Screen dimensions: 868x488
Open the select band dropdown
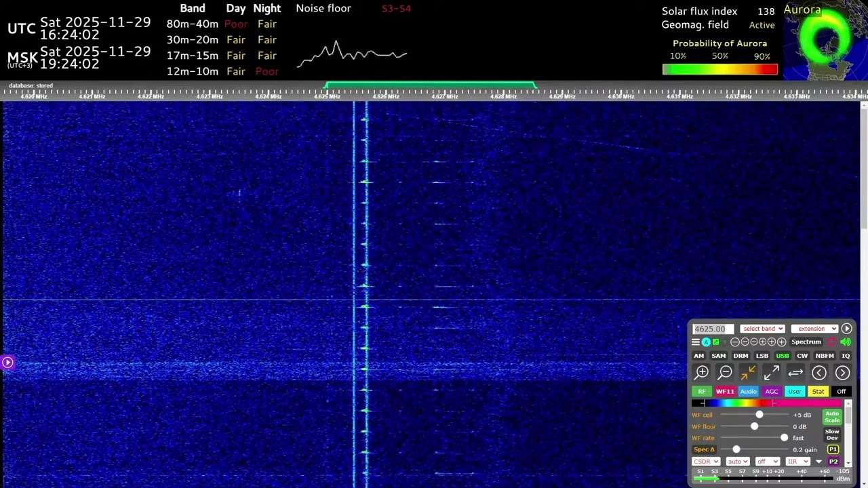[762, 329]
